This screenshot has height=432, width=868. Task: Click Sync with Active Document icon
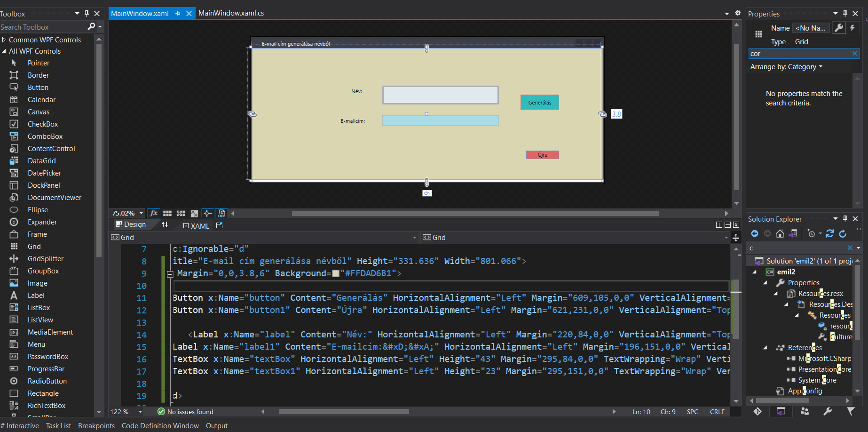pyautogui.click(x=830, y=233)
